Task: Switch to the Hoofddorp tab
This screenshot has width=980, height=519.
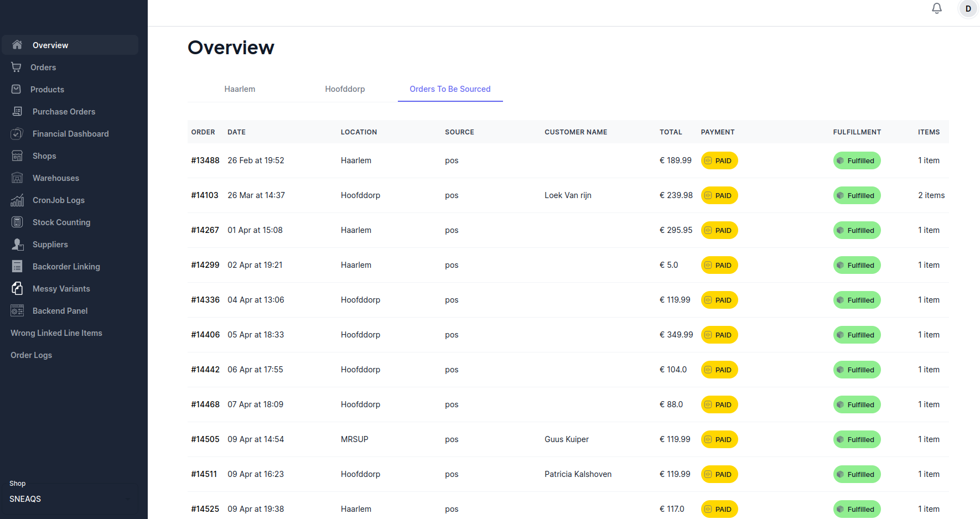Action: 345,89
